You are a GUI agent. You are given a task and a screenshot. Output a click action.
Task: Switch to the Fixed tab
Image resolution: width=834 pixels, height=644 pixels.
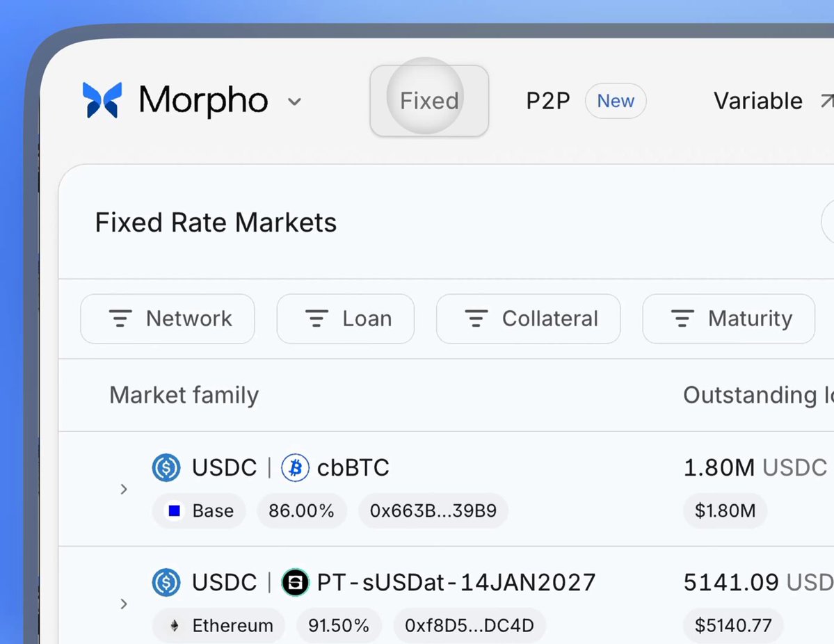(429, 101)
